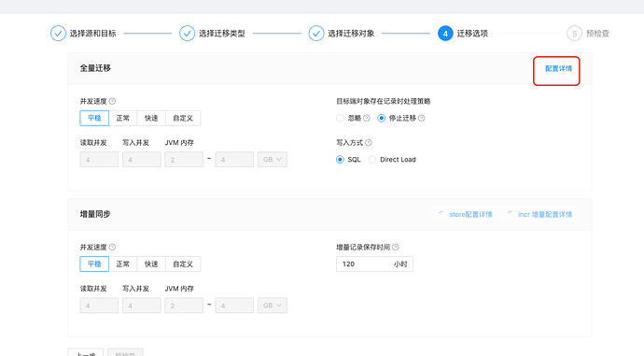
Task: Click 上一步 button at bottom
Action: click(86, 352)
